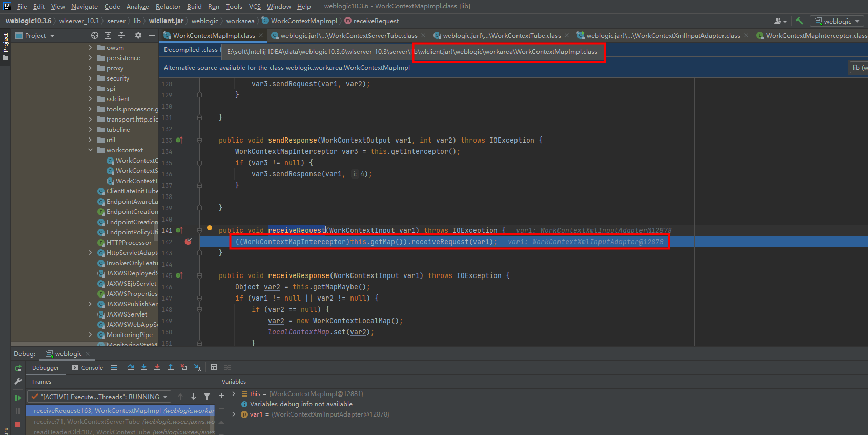Rerun the weblogic debug session

click(18, 368)
